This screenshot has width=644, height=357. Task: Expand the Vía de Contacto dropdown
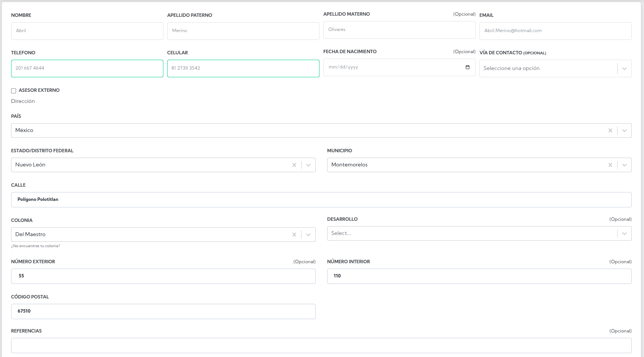point(624,68)
